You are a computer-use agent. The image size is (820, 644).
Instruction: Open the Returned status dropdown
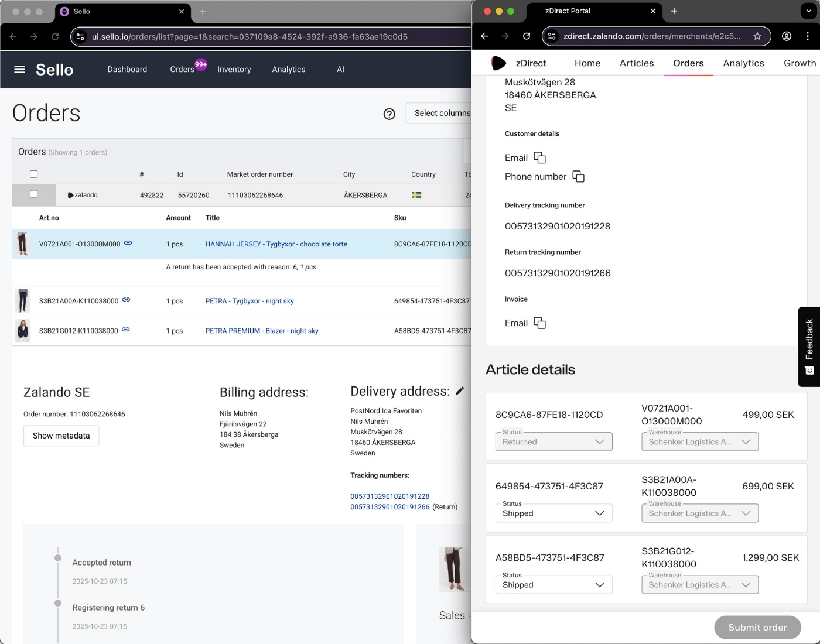(x=600, y=441)
